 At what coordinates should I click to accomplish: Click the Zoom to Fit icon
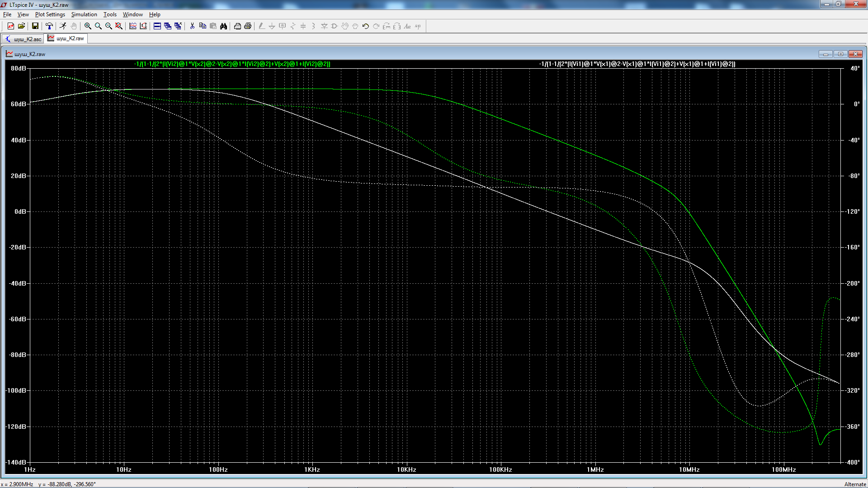(119, 26)
